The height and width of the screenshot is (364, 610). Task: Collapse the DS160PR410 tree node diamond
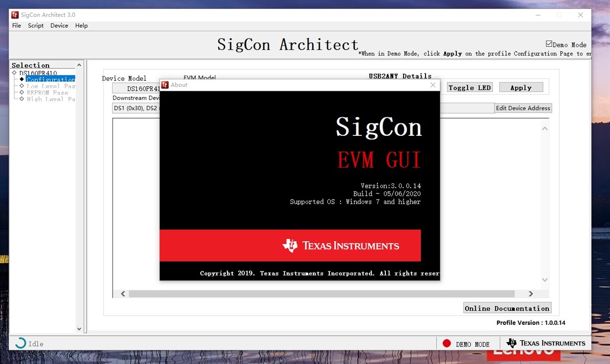tap(14, 73)
